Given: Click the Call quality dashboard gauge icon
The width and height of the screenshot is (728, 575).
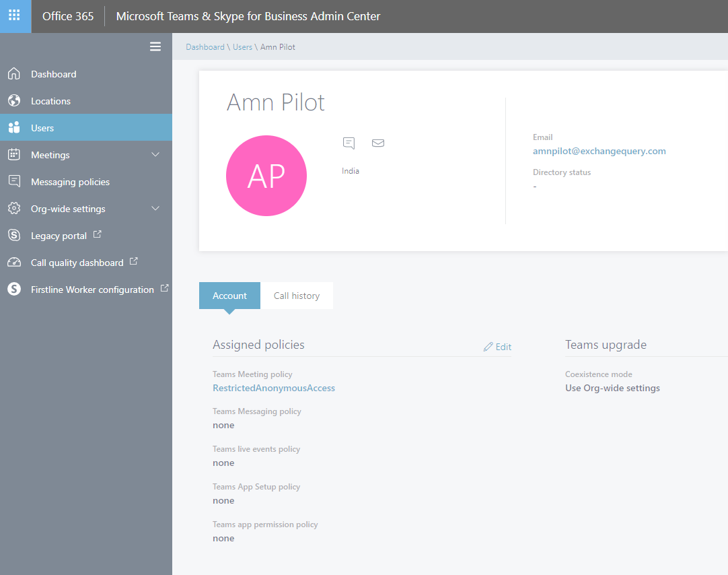Looking at the screenshot, I should (x=14, y=263).
